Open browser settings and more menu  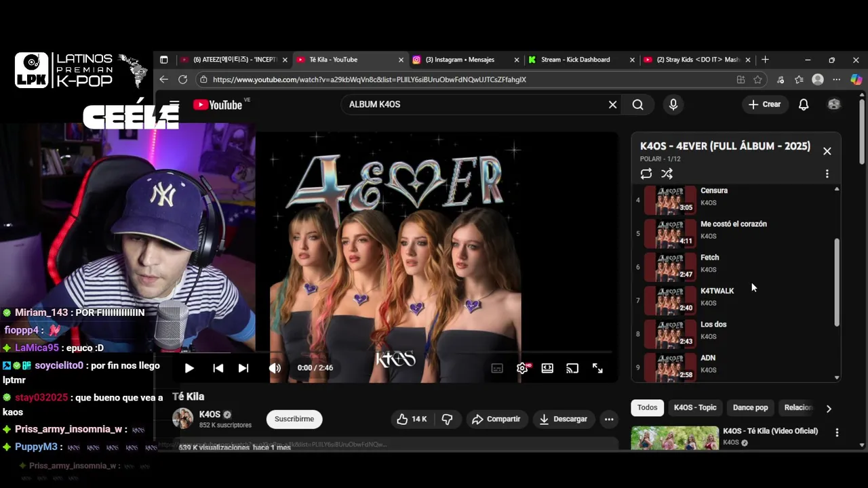click(x=837, y=79)
